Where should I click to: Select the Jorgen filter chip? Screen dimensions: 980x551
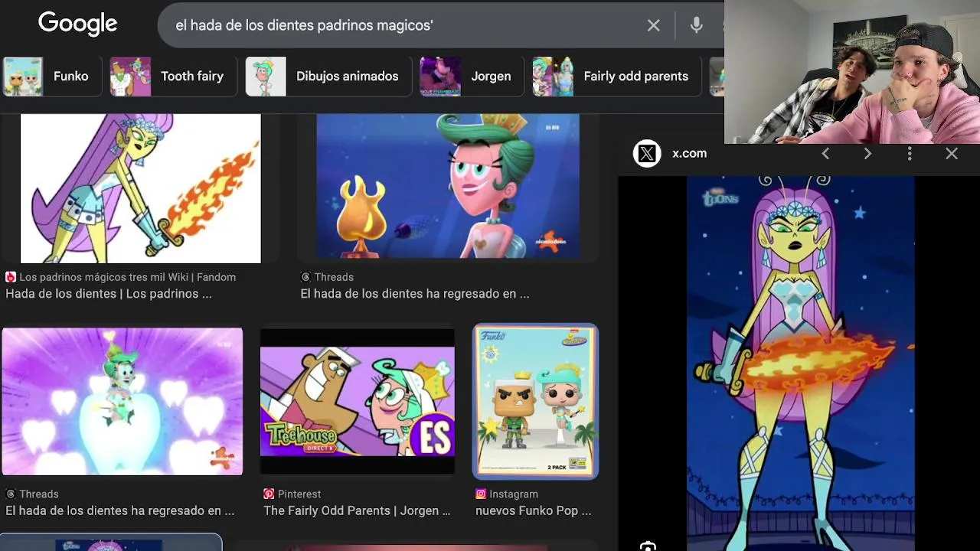(472, 77)
